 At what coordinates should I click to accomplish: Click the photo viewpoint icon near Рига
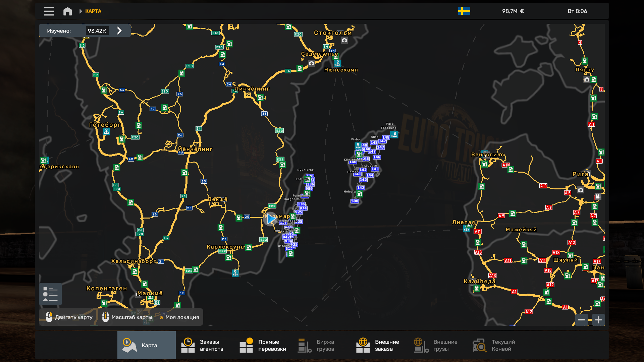pyautogui.click(x=581, y=190)
